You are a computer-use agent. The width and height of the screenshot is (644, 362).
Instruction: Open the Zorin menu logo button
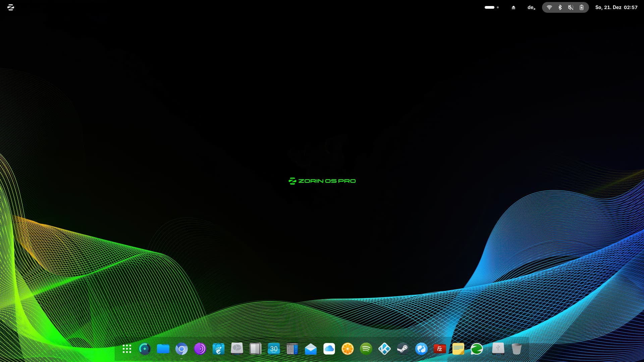click(x=11, y=7)
